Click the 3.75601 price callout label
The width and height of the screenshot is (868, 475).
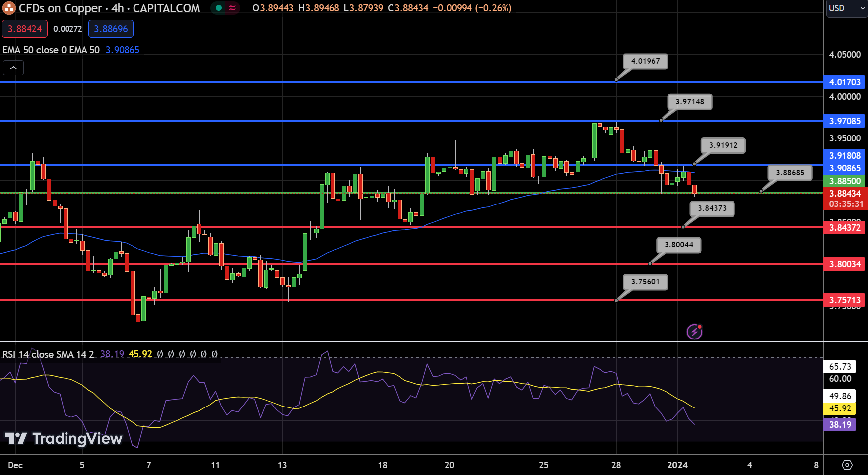pyautogui.click(x=645, y=282)
